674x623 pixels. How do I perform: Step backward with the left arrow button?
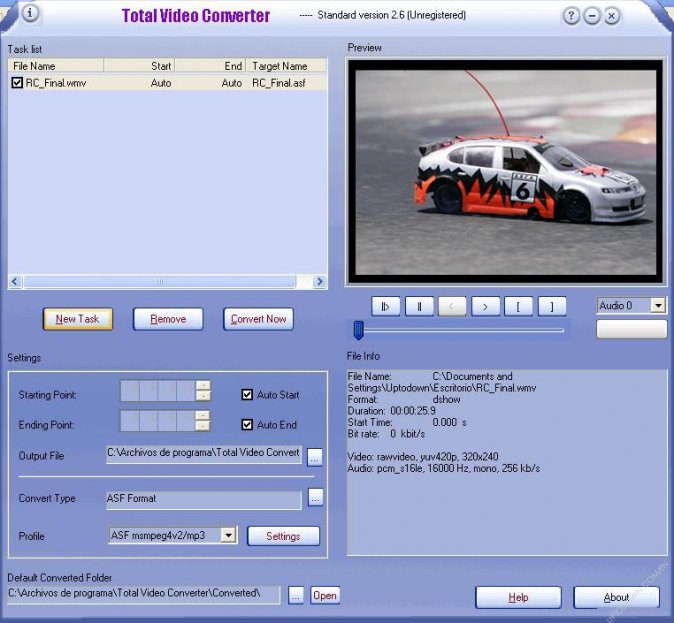tap(452, 307)
